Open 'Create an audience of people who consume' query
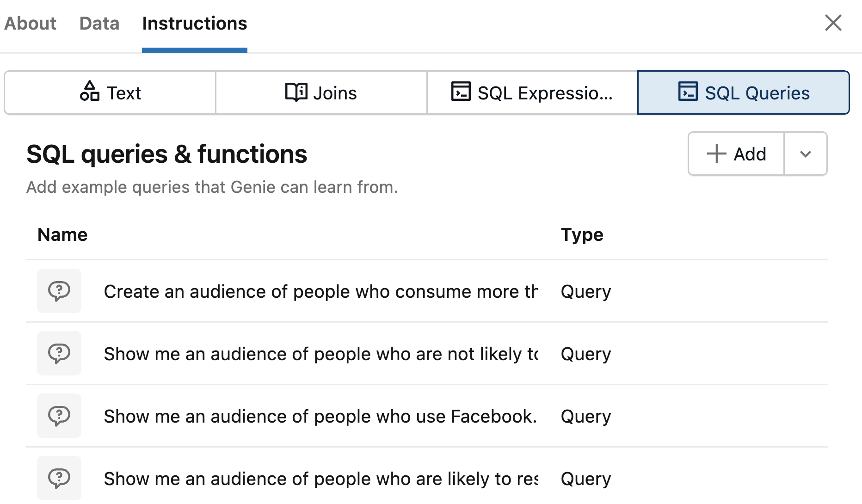The width and height of the screenshot is (862, 504). pyautogui.click(x=320, y=292)
